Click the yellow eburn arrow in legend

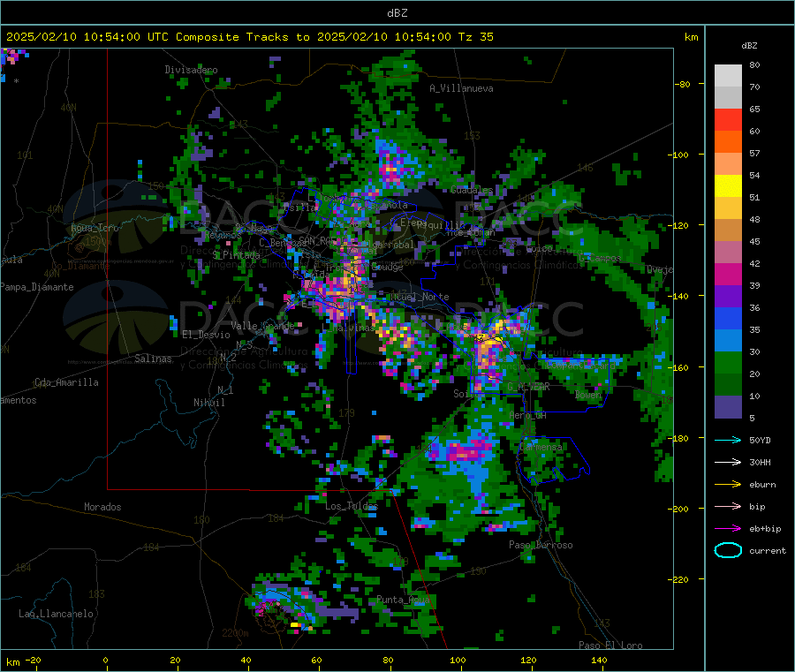click(728, 485)
